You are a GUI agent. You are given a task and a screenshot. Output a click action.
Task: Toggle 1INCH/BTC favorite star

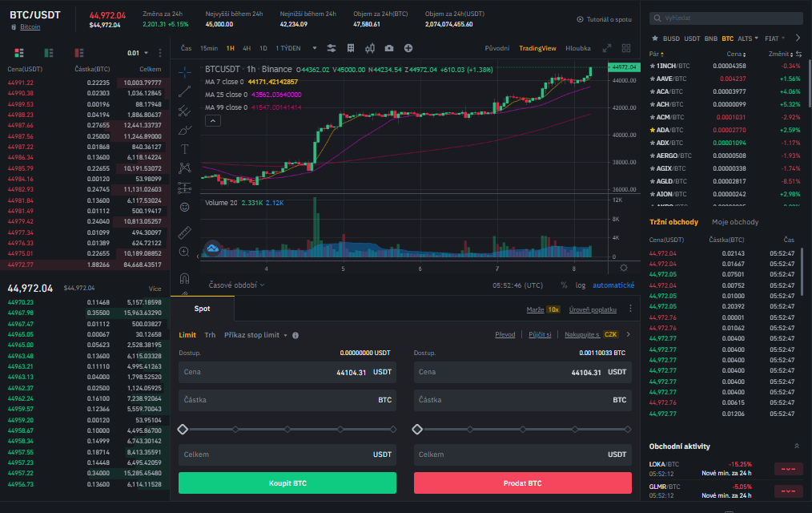point(653,66)
